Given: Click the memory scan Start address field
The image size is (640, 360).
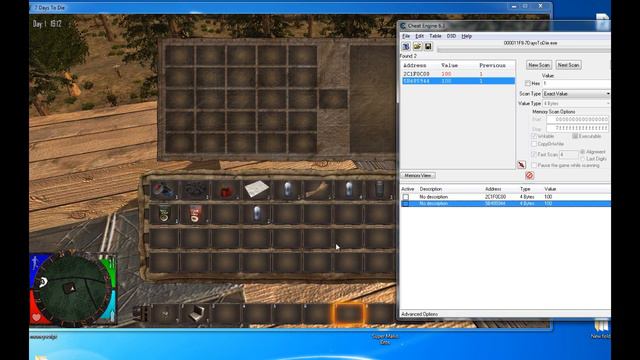Looking at the screenshot, I should (578, 120).
